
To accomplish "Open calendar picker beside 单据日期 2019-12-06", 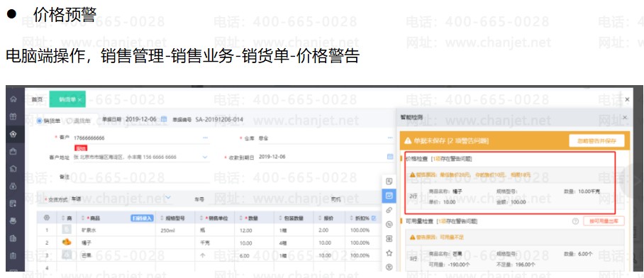I will (163, 119).
